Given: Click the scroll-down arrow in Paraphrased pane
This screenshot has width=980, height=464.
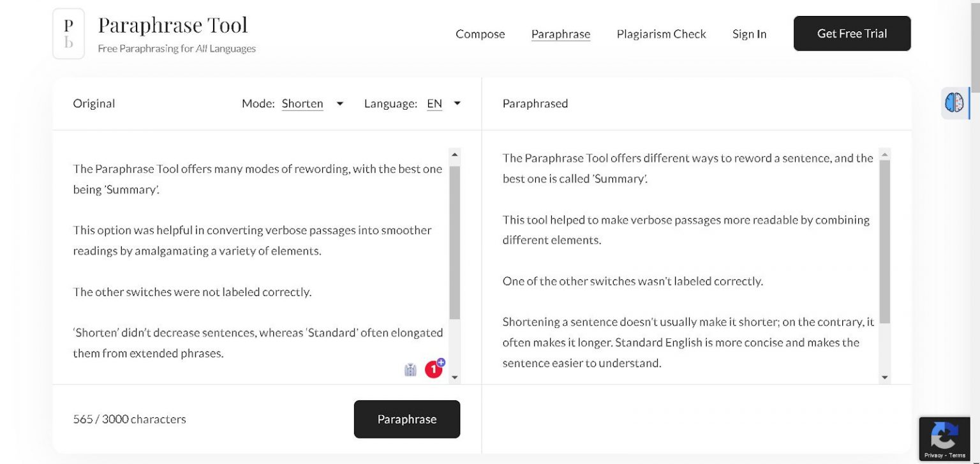Looking at the screenshot, I should 885,377.
